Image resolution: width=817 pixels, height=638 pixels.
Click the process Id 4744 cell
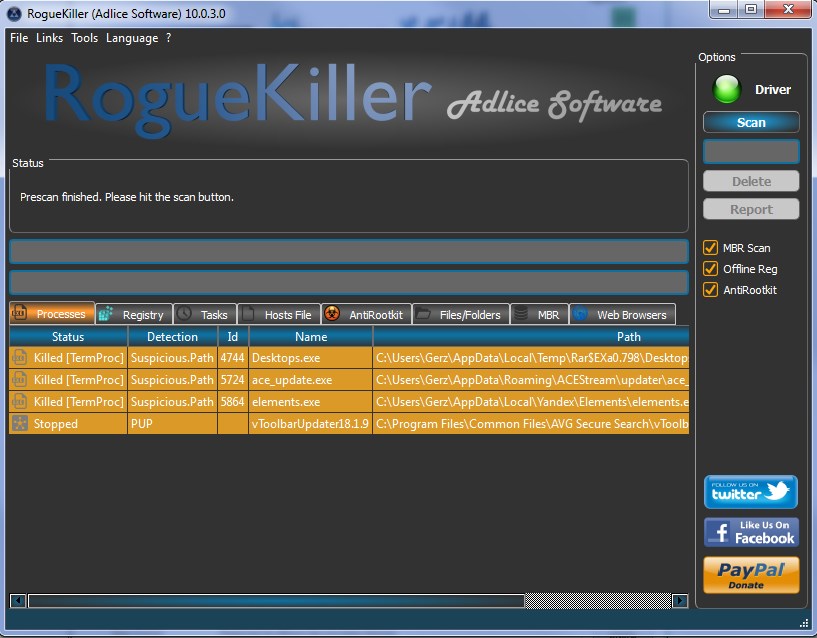click(232, 358)
